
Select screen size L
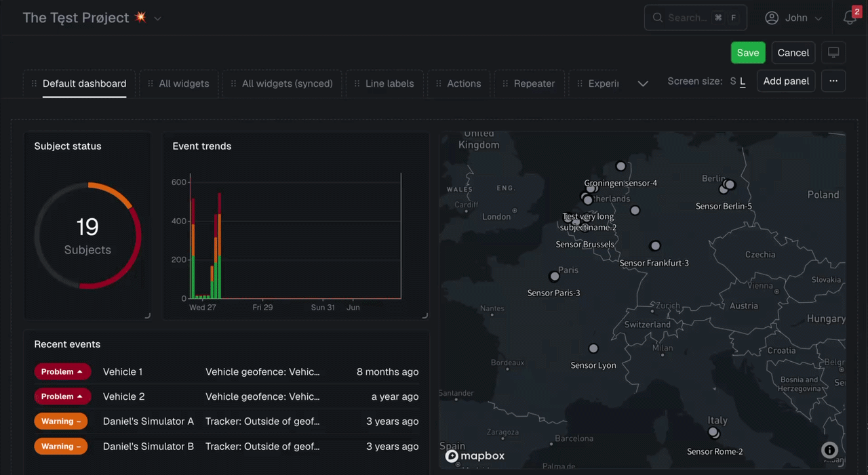[743, 81]
